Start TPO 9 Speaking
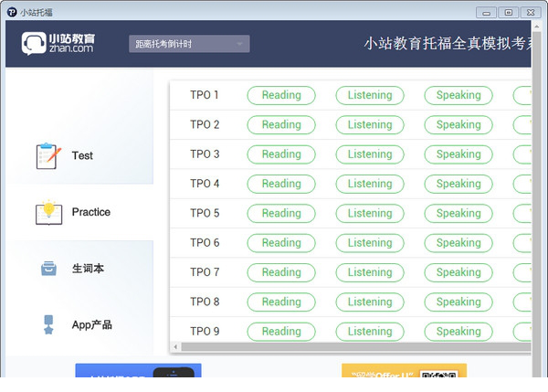Viewport: 548px width, 392px height. [x=458, y=332]
